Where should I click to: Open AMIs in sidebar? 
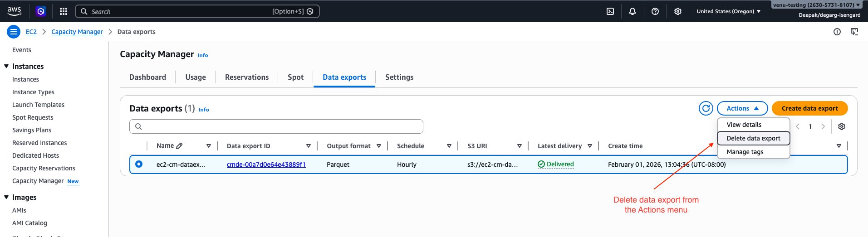pyautogui.click(x=19, y=210)
